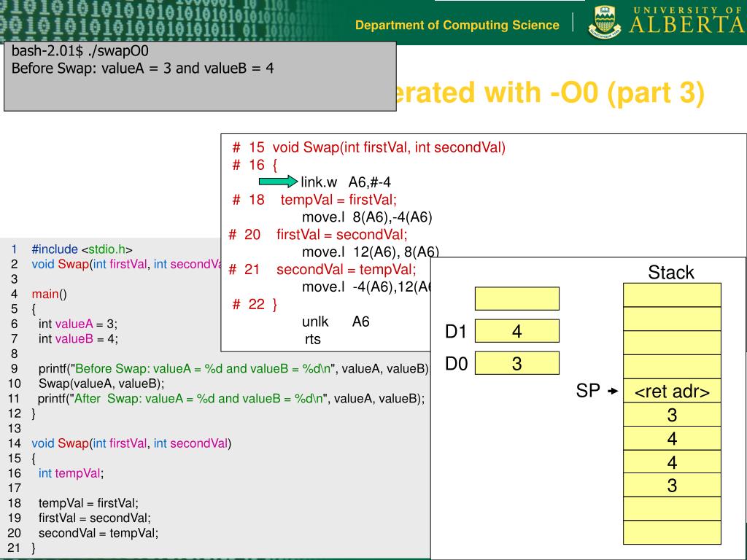Click the University of Alberta crest logo
The width and height of the screenshot is (747, 560).
(x=605, y=22)
